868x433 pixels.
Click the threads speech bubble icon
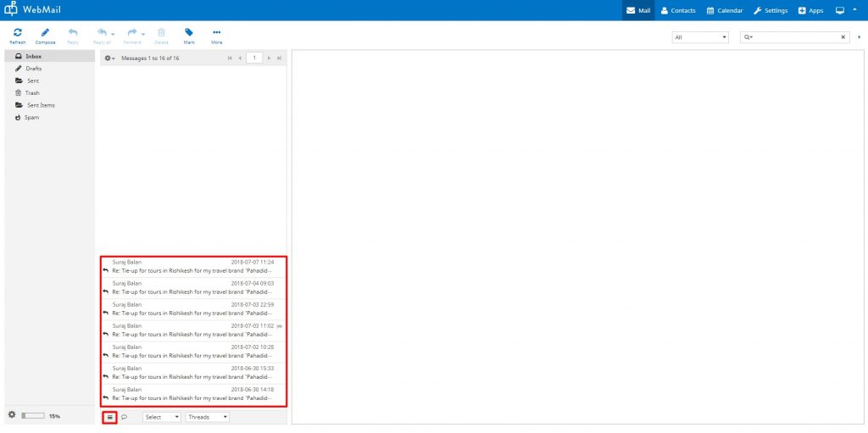coord(125,417)
